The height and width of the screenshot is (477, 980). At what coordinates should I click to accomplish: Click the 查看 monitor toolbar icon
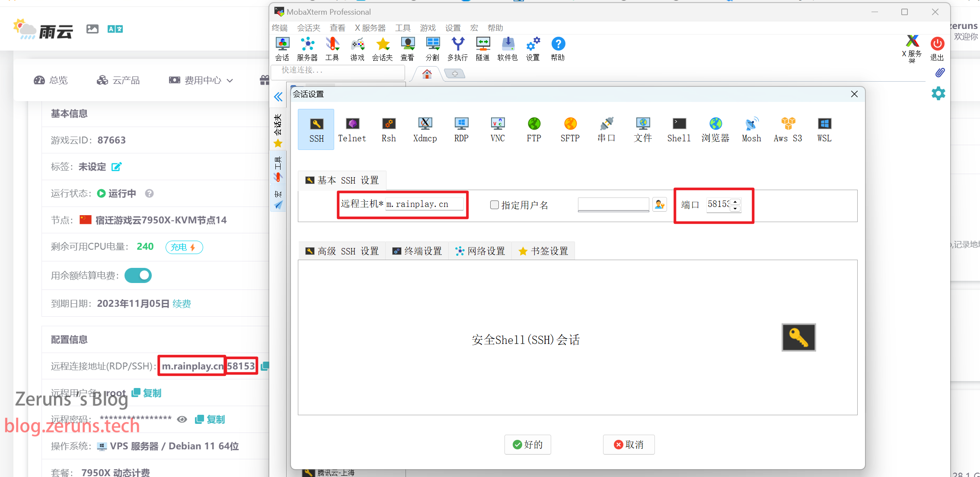coord(408,49)
